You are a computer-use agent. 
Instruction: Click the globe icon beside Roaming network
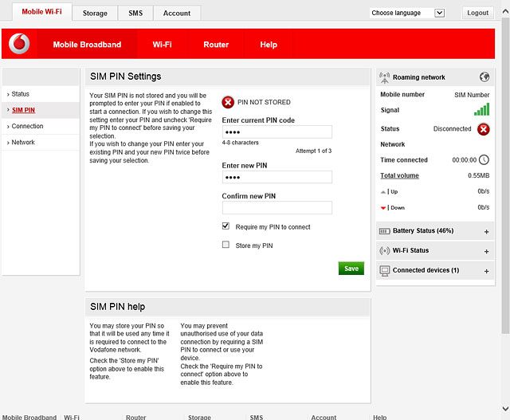click(484, 77)
